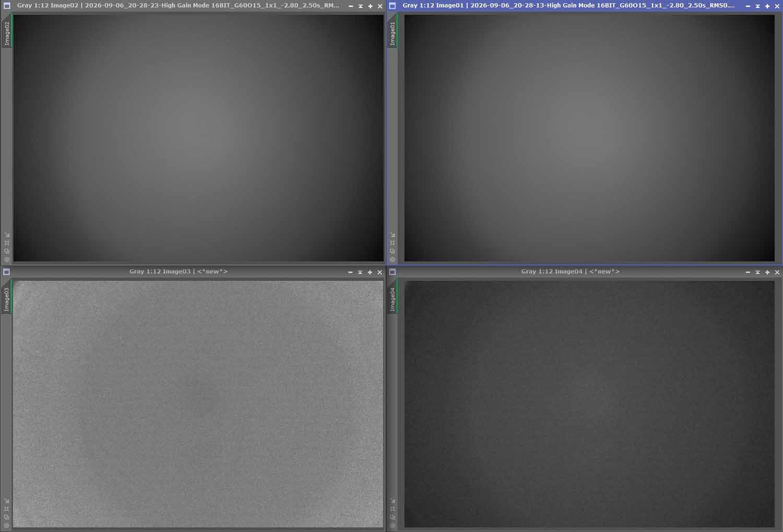Shade the Image01 window with the roll-up button

[757, 6]
